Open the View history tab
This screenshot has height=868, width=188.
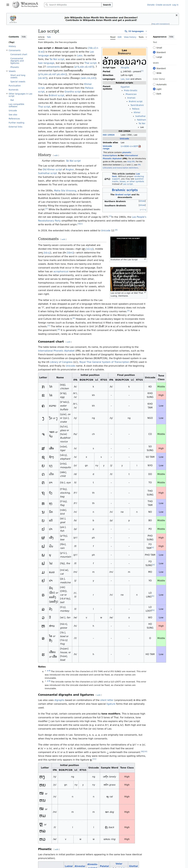point(130,37)
